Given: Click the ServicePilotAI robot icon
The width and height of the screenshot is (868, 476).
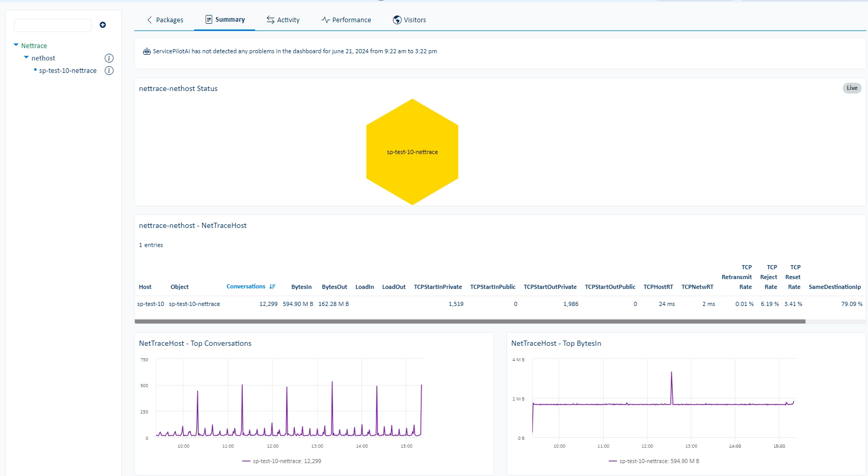Looking at the screenshot, I should click(147, 51).
